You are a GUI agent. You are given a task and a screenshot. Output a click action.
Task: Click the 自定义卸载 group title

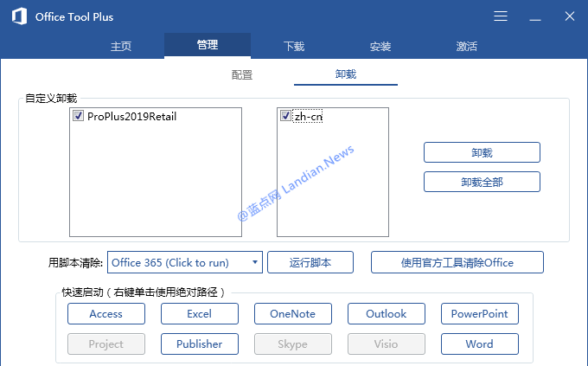click(x=51, y=99)
